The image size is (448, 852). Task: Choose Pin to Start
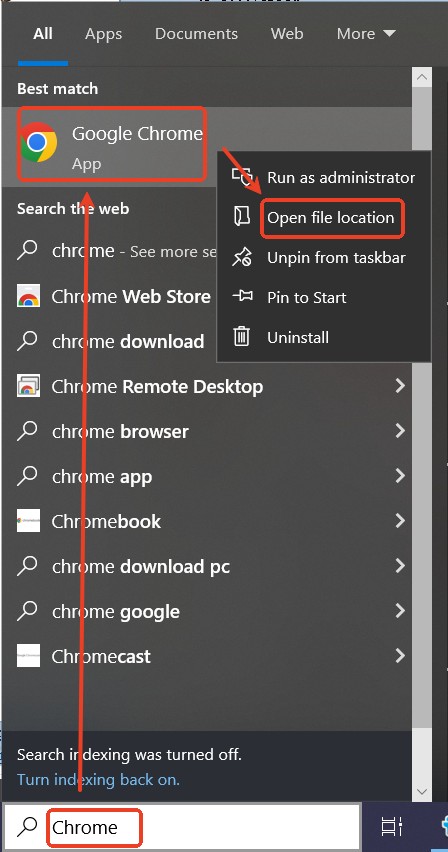pyautogui.click(x=324, y=297)
